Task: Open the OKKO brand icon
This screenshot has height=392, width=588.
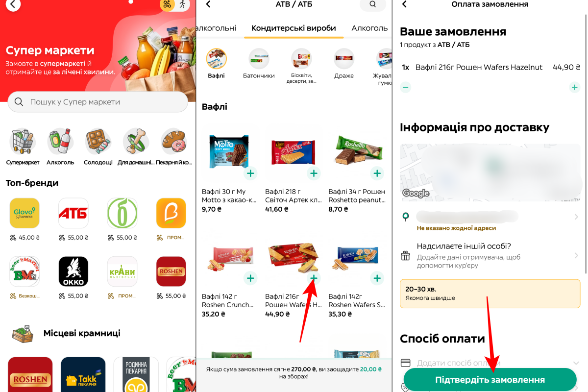Action: point(73,271)
